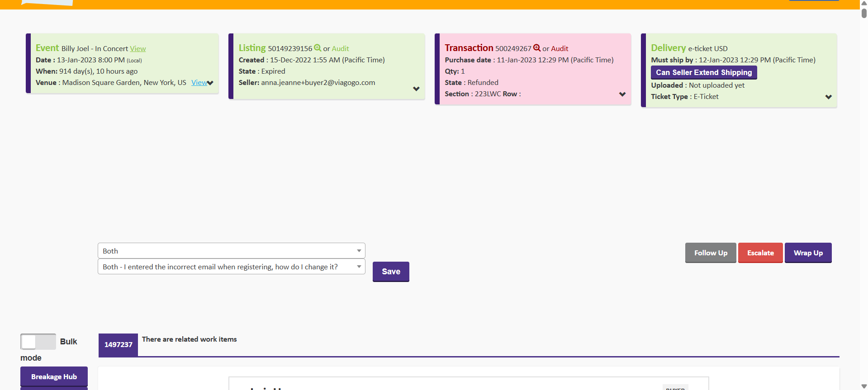Expand the Event card chevron

pyautogui.click(x=210, y=83)
